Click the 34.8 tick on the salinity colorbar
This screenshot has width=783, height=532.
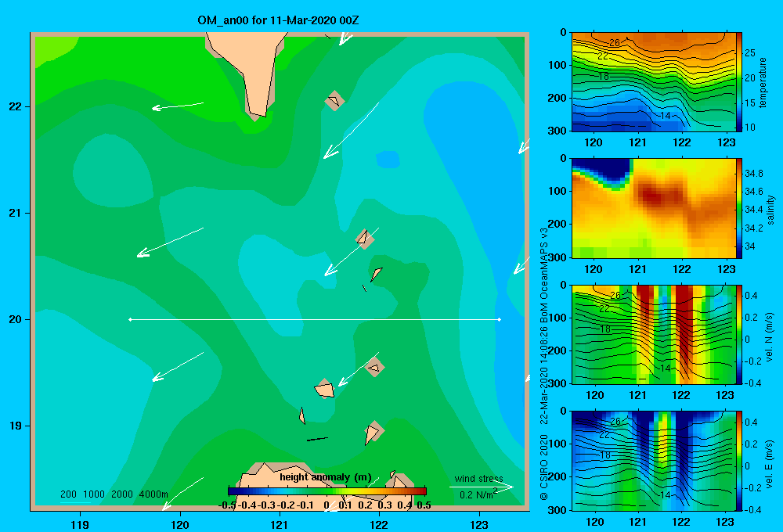coord(753,173)
